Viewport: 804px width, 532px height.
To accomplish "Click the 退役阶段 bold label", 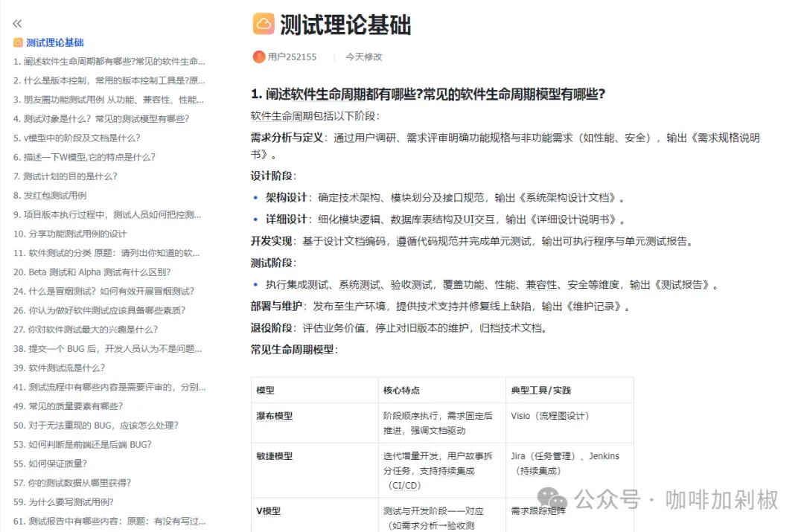I will [x=271, y=328].
